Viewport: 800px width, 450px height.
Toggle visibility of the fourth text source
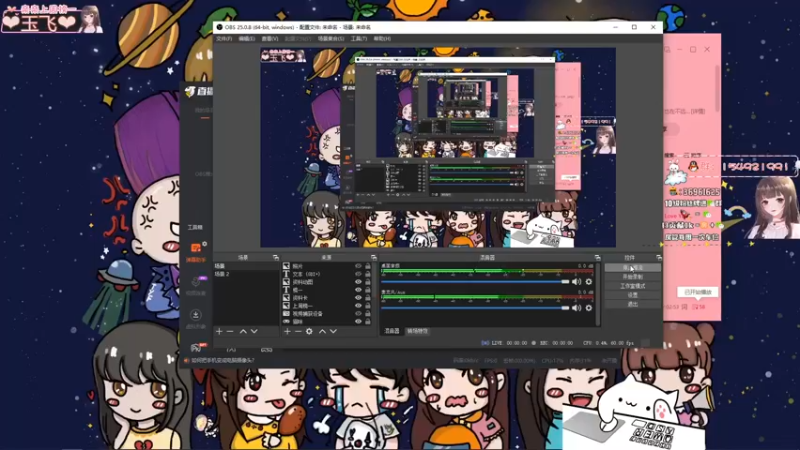point(358,290)
